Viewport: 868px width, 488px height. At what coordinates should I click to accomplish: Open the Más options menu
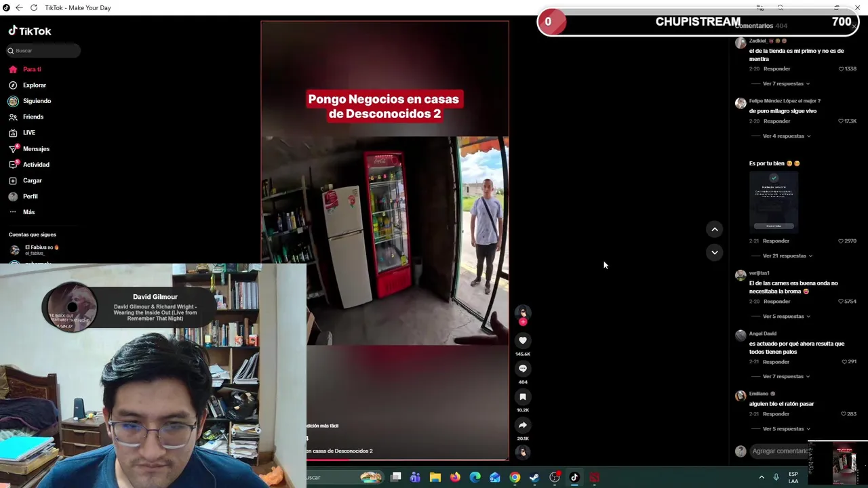22,212
